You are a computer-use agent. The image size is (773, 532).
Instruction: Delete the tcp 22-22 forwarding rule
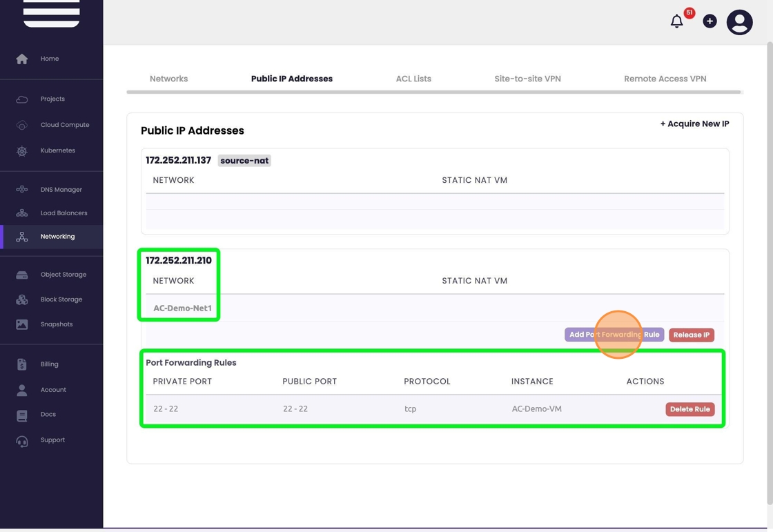tap(689, 409)
